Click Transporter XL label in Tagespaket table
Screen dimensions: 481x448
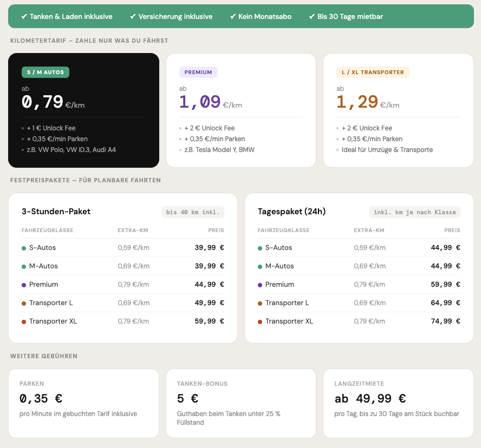[289, 321]
